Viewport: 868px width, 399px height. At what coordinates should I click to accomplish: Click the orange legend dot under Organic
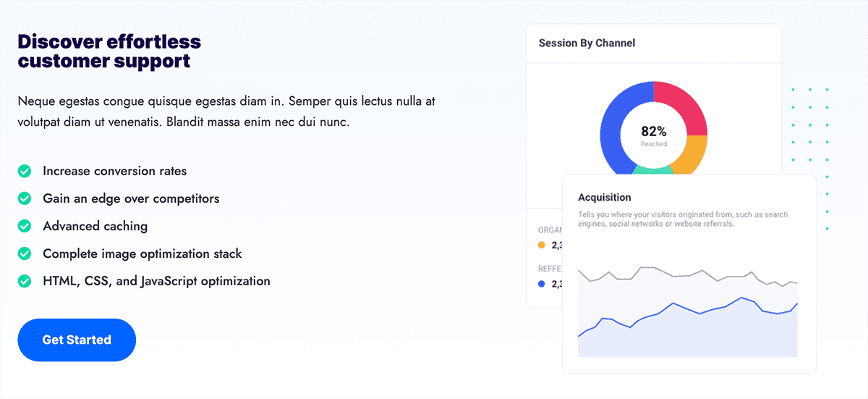point(542,245)
